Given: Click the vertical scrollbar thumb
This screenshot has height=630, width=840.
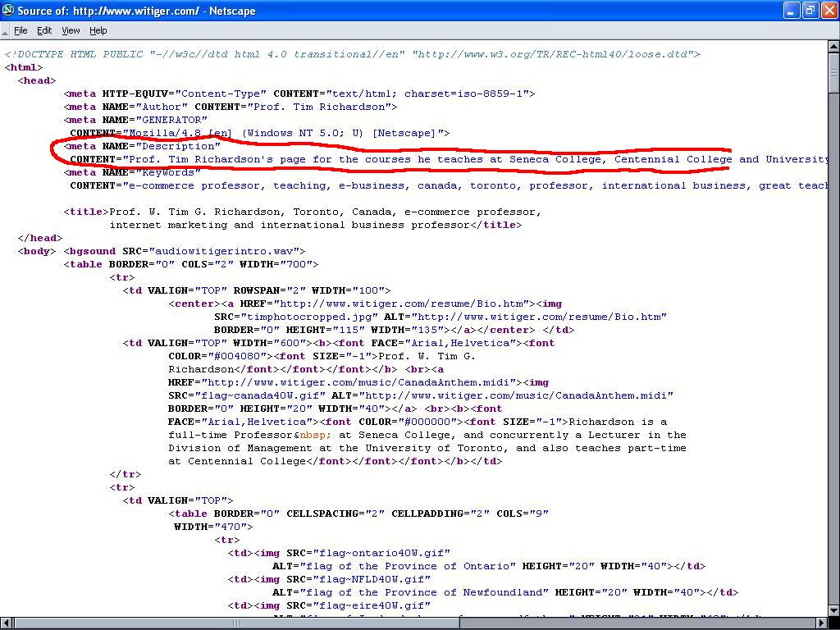Looking at the screenshot, I should point(833,73).
